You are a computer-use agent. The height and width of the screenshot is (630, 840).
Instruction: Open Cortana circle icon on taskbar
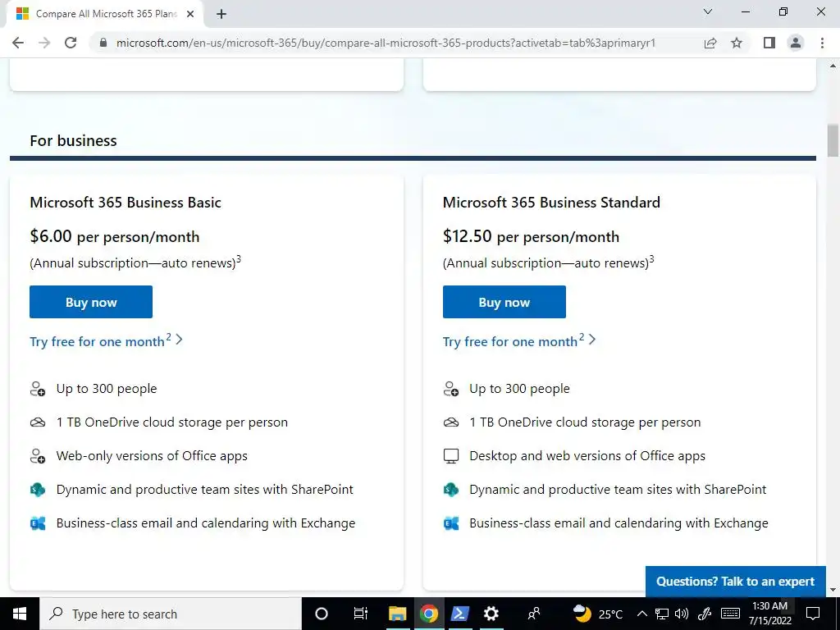322,614
